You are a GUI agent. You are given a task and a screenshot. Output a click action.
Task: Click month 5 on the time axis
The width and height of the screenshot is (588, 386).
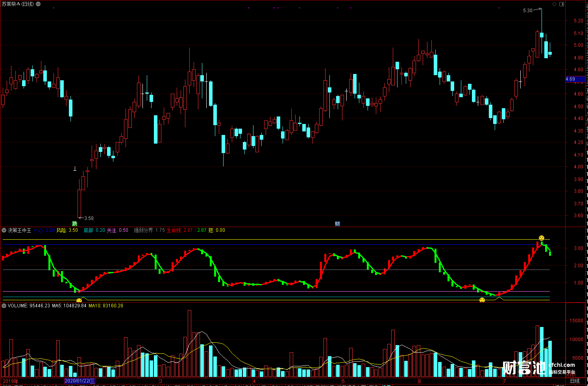pyautogui.click(x=343, y=381)
